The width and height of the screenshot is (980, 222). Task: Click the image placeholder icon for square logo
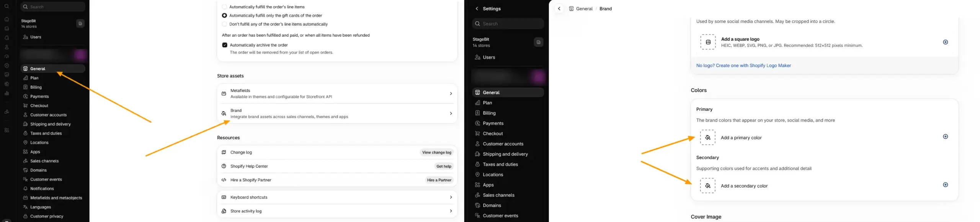point(708,42)
